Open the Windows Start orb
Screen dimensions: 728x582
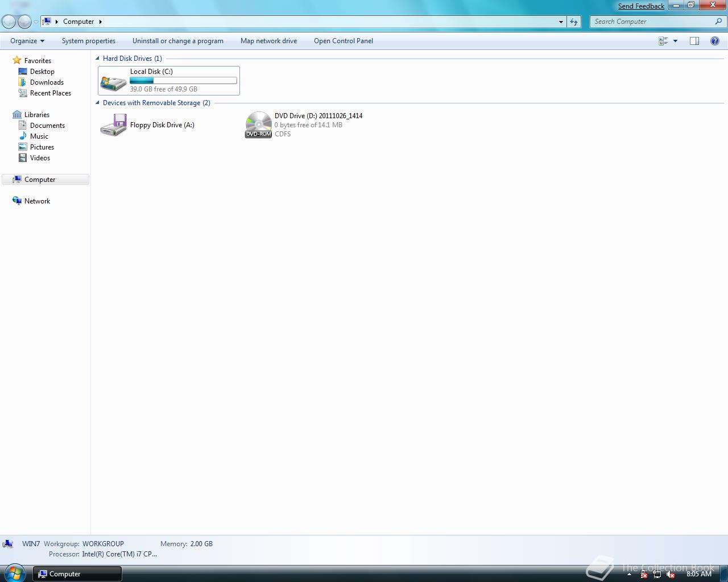click(x=15, y=573)
